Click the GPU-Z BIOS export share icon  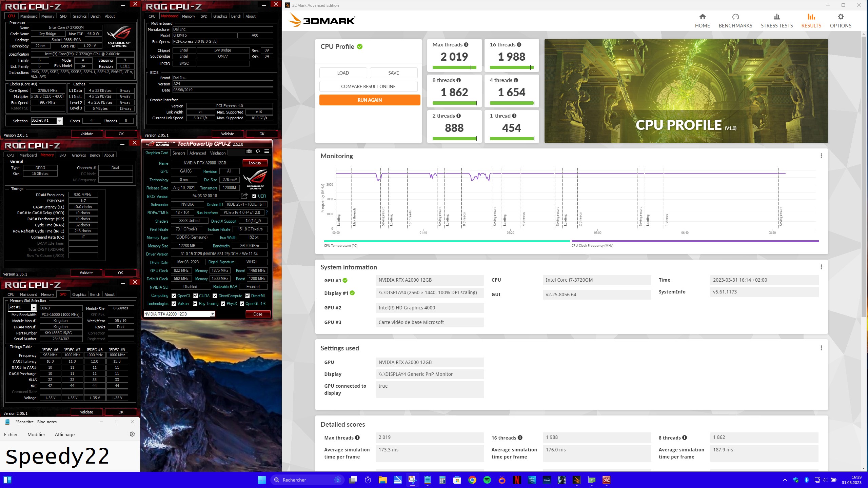coord(244,196)
